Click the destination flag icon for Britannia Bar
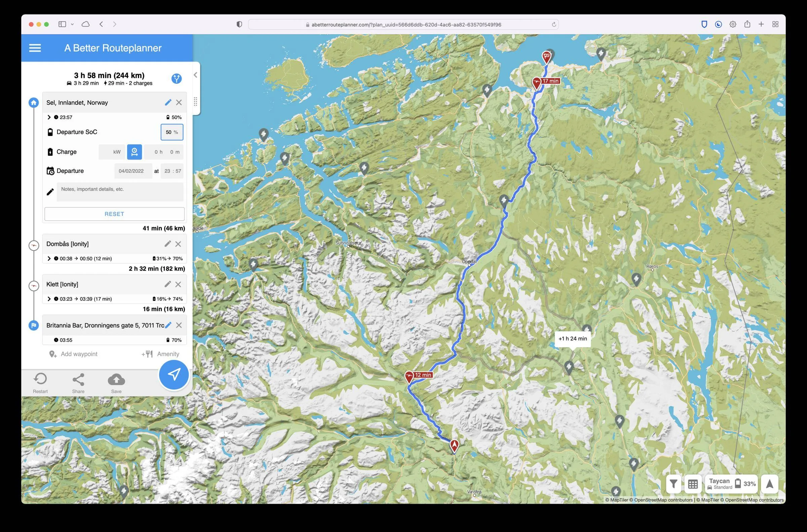807x532 pixels. [x=34, y=326]
